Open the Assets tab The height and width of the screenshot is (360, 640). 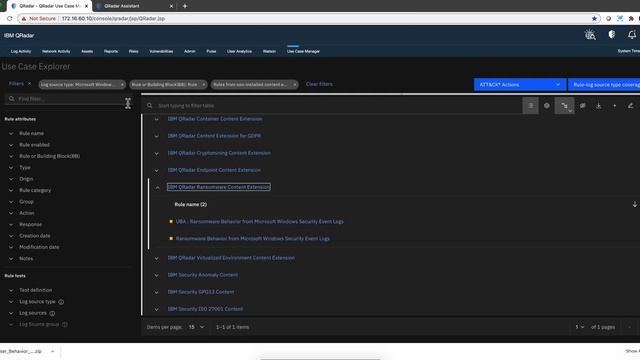point(87,51)
